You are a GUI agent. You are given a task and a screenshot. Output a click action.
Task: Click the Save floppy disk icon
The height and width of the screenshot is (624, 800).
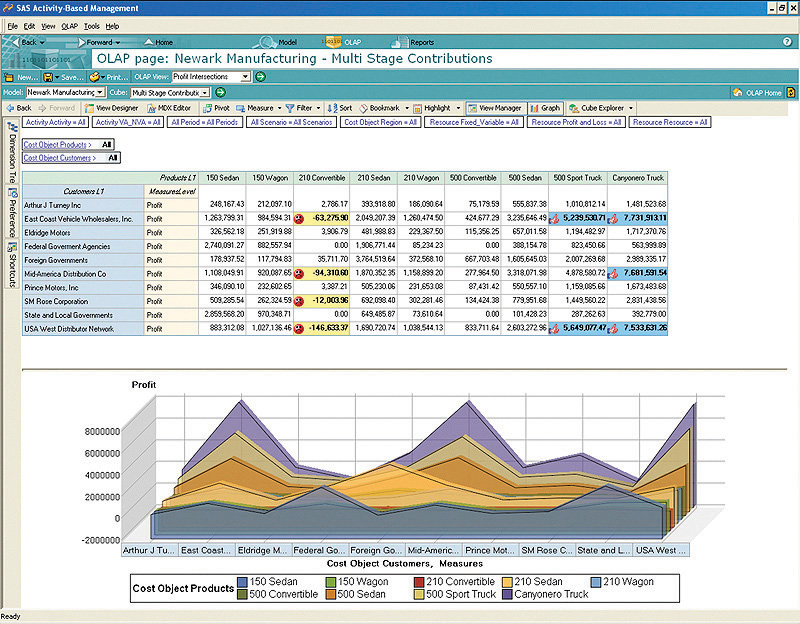tap(48, 77)
